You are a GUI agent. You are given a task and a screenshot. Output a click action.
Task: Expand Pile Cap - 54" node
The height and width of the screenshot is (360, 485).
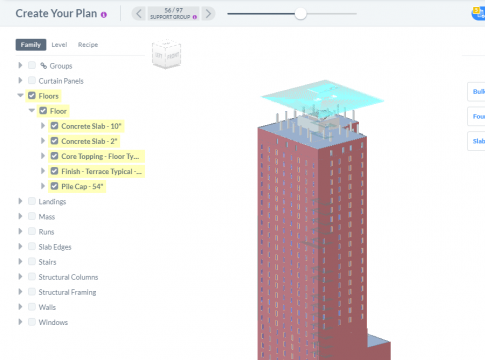click(43, 186)
